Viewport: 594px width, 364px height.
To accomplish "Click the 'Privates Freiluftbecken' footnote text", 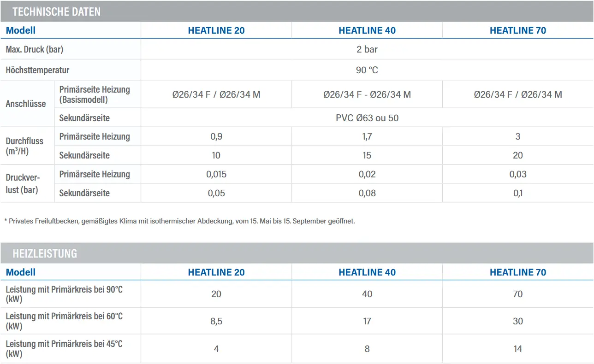I will [x=179, y=221].
